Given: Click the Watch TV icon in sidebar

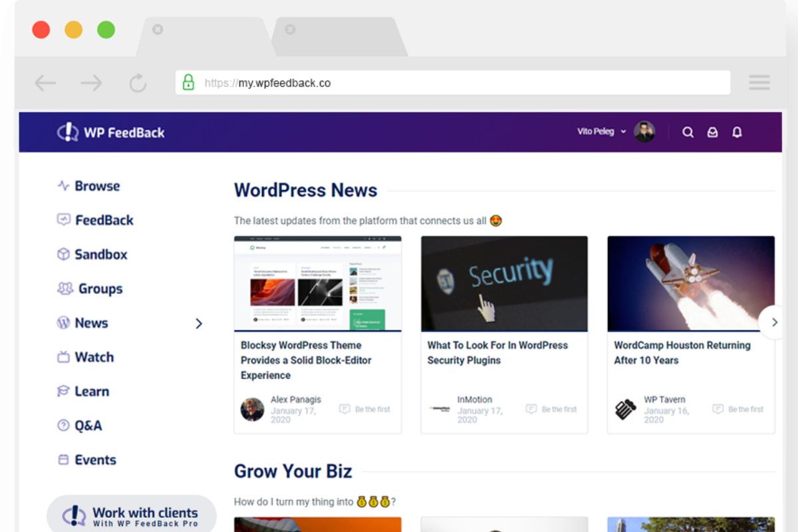Looking at the screenshot, I should (63, 357).
